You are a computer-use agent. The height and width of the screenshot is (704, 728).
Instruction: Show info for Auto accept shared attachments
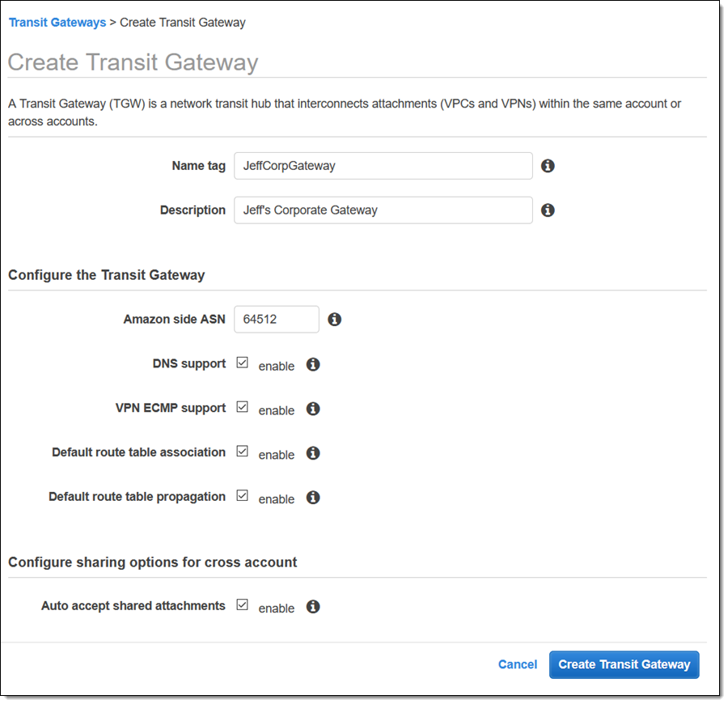313,607
